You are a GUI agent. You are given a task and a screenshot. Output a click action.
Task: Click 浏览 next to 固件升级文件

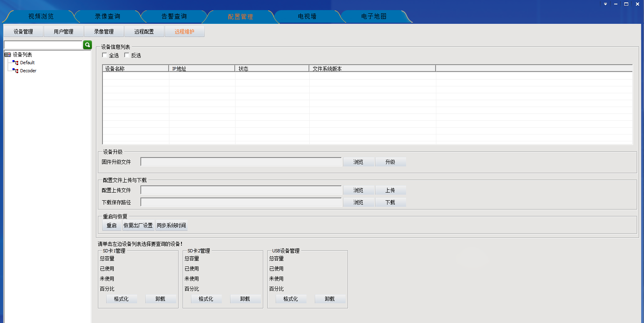pos(358,162)
